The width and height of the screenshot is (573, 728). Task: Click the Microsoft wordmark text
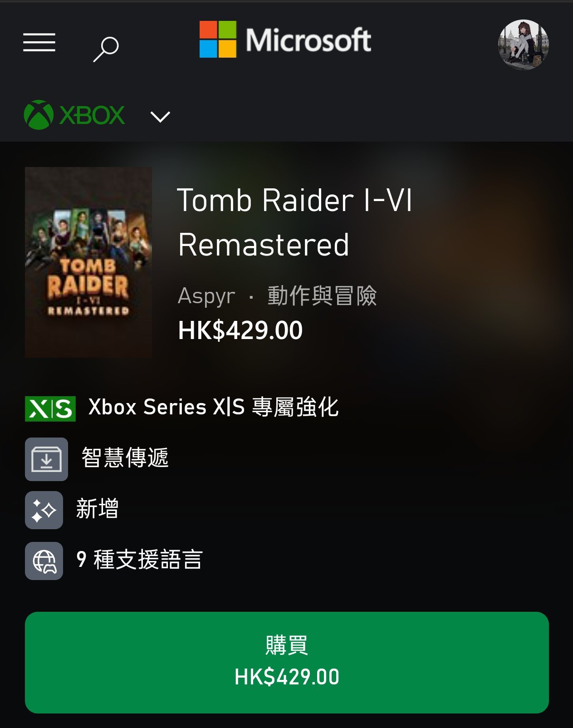(x=309, y=40)
